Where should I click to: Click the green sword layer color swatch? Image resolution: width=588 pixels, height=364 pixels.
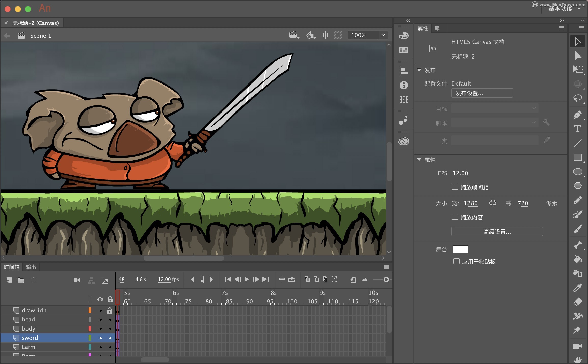click(x=90, y=338)
